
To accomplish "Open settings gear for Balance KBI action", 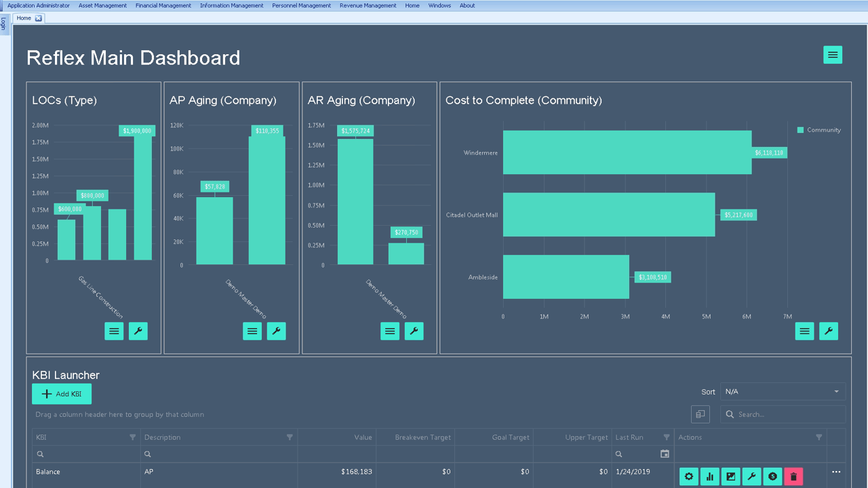I will click(688, 476).
